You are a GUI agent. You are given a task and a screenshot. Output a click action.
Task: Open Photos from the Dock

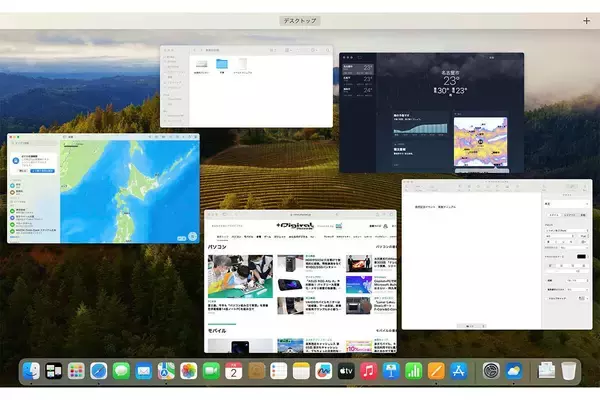(188, 371)
